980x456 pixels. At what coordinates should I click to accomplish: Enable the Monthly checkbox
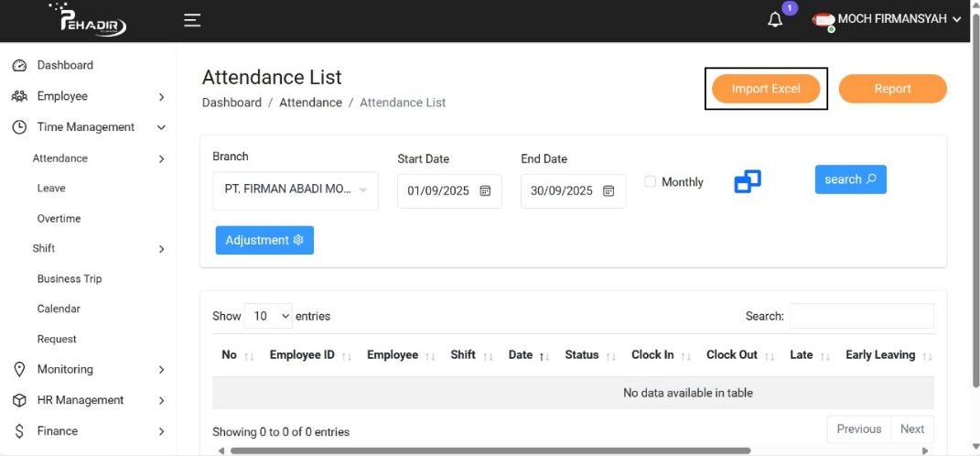point(651,182)
